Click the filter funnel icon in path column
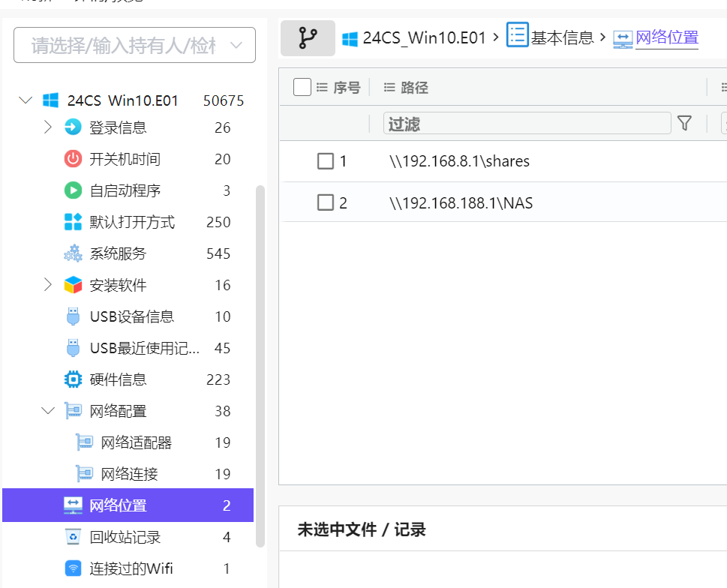 coord(684,124)
